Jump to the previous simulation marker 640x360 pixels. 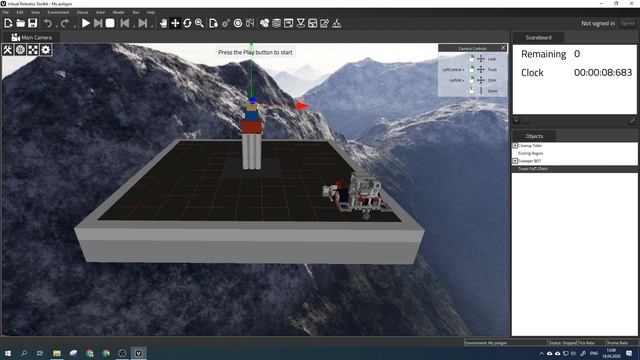125,23
